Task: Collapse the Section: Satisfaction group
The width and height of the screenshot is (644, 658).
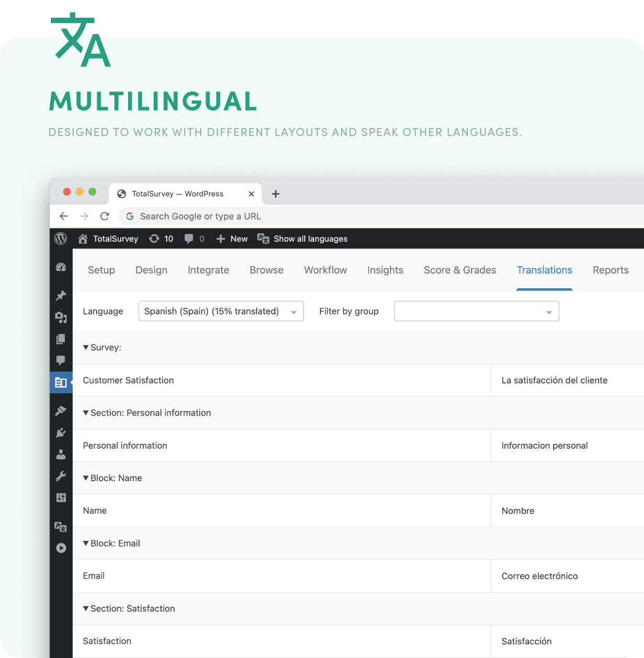Action: click(129, 608)
